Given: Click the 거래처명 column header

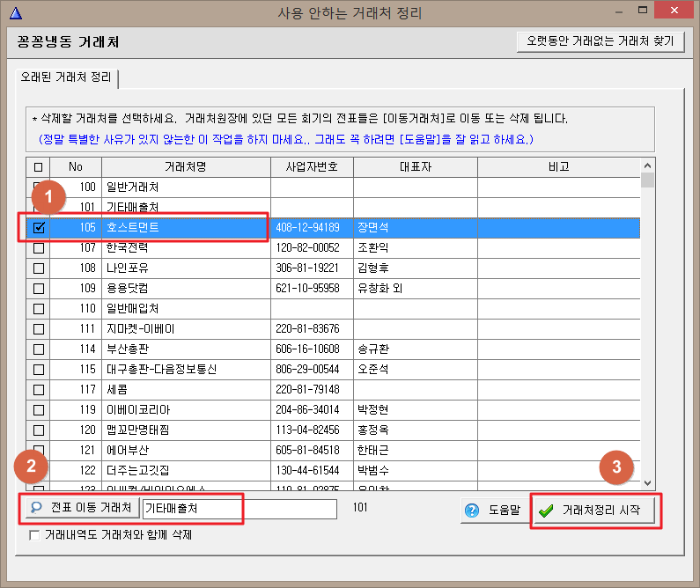Looking at the screenshot, I should pyautogui.click(x=186, y=167).
